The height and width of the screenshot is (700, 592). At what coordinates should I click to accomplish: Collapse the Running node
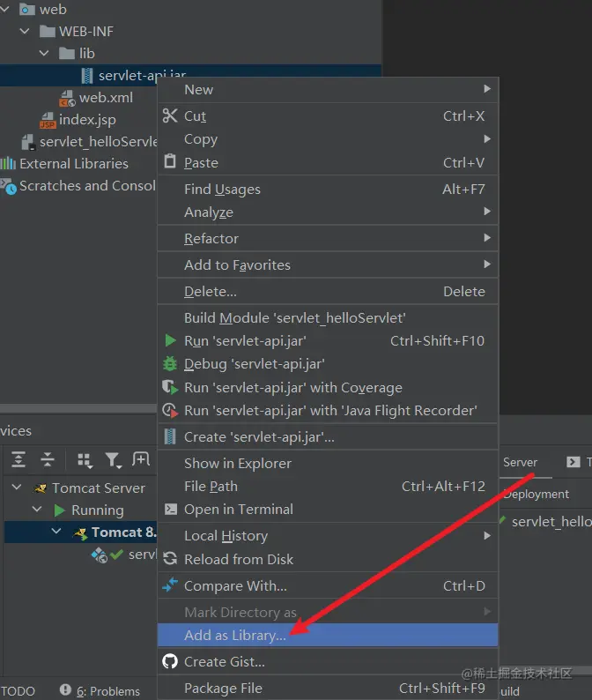[x=37, y=509]
